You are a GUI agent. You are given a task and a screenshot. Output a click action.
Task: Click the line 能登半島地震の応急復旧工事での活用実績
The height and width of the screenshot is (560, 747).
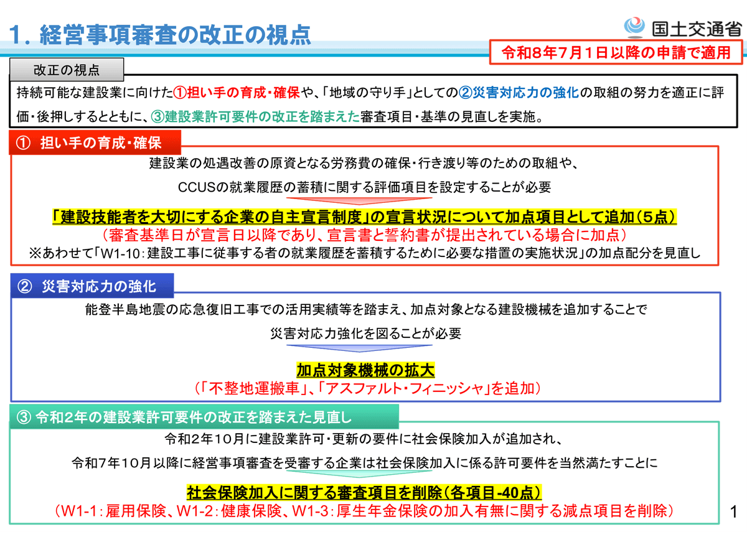(367, 309)
